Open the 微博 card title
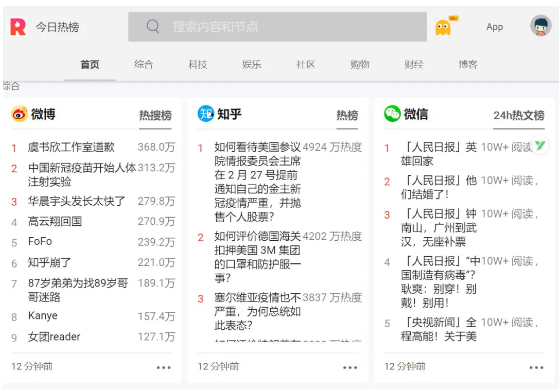 [x=43, y=114]
